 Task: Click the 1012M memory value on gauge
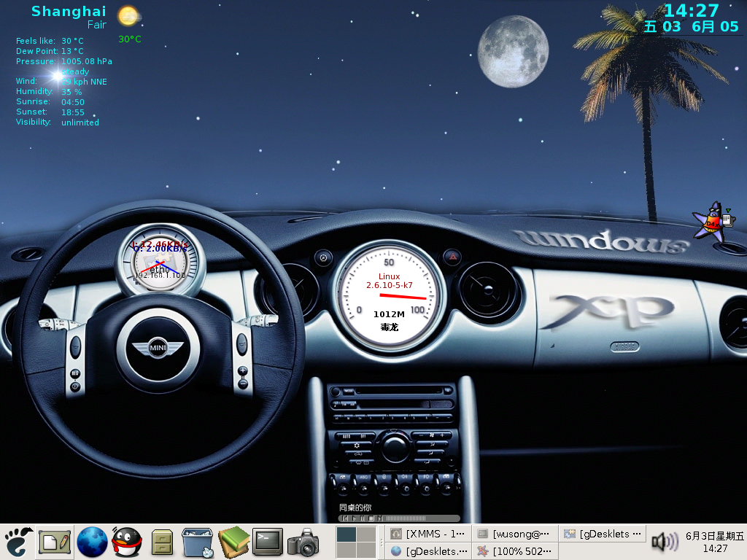pyautogui.click(x=389, y=314)
